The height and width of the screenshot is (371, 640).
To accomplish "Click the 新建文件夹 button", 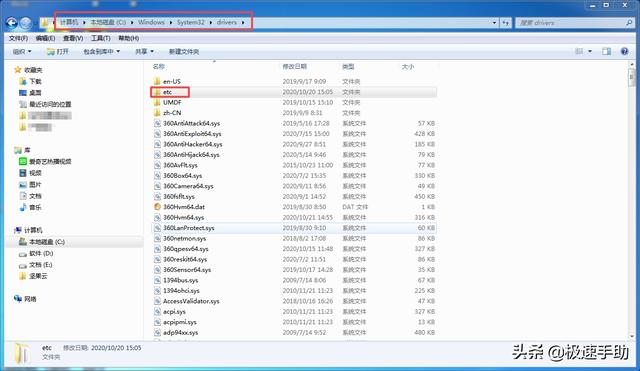I will click(x=184, y=51).
